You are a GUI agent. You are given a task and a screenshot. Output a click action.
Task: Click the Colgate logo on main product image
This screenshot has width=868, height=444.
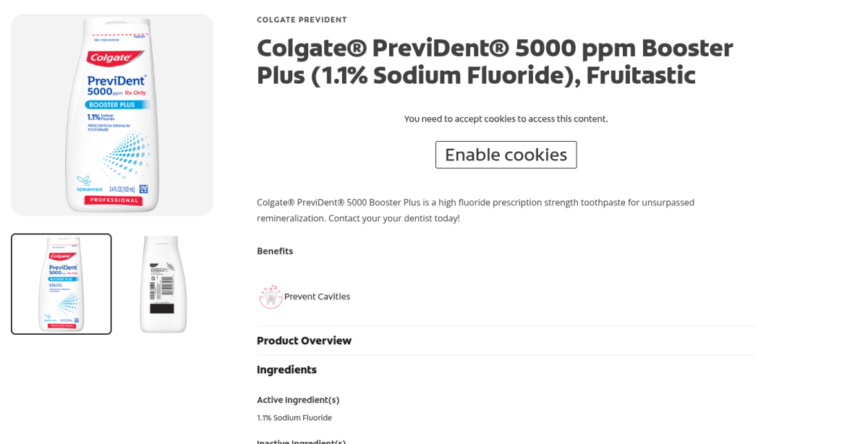(x=109, y=57)
